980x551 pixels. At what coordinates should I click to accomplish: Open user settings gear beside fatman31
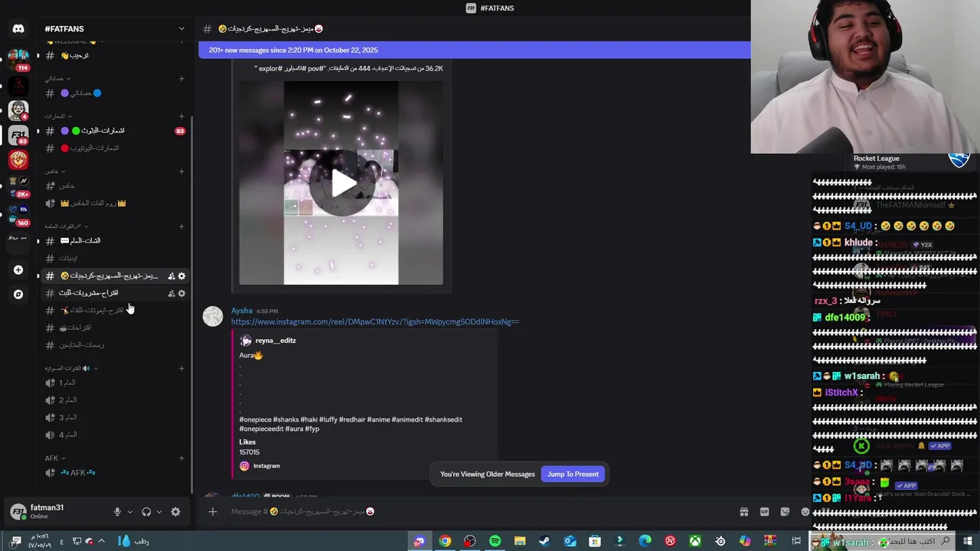[x=175, y=512]
